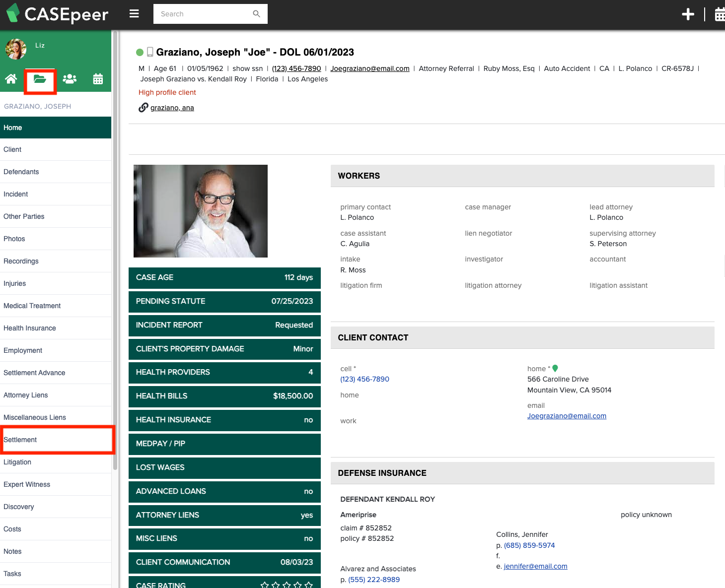The image size is (725, 588).
Task: Click the PENDING STATUTE bar
Action: (224, 302)
